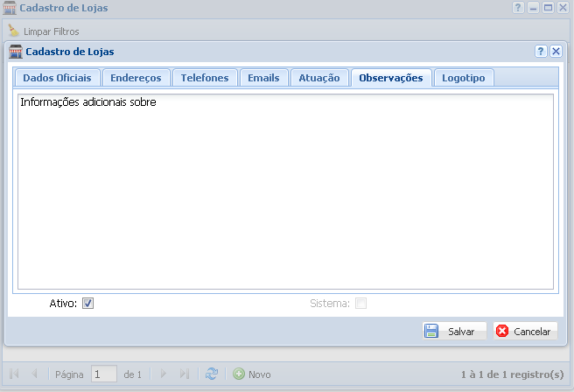Click the refresh icon in pagination bar
This screenshot has width=574, height=392.
(x=211, y=374)
